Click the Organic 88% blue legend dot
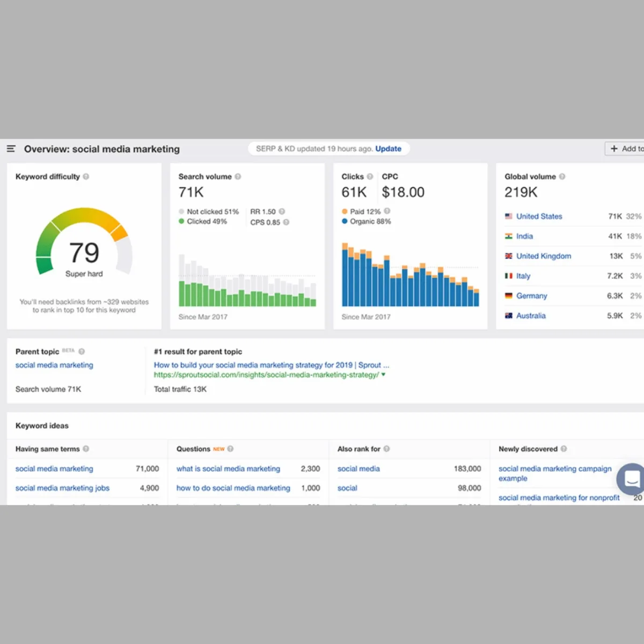644x644 pixels. (x=345, y=221)
